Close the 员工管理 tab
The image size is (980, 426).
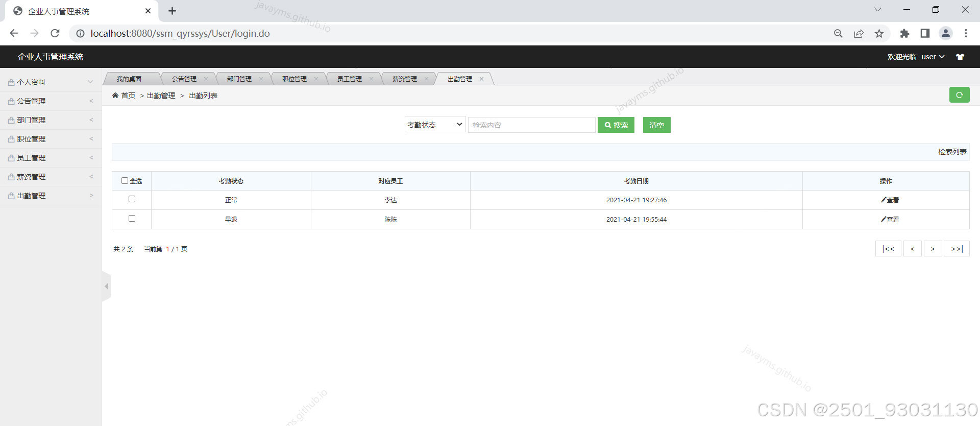371,79
